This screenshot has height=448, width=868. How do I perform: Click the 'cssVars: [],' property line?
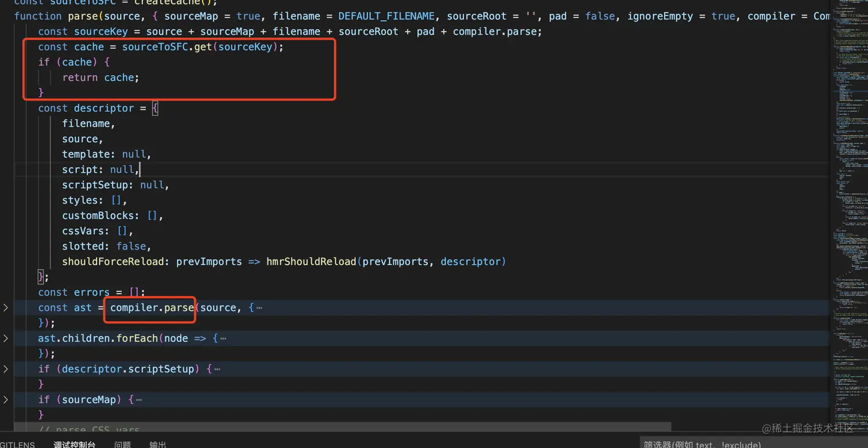click(x=98, y=231)
